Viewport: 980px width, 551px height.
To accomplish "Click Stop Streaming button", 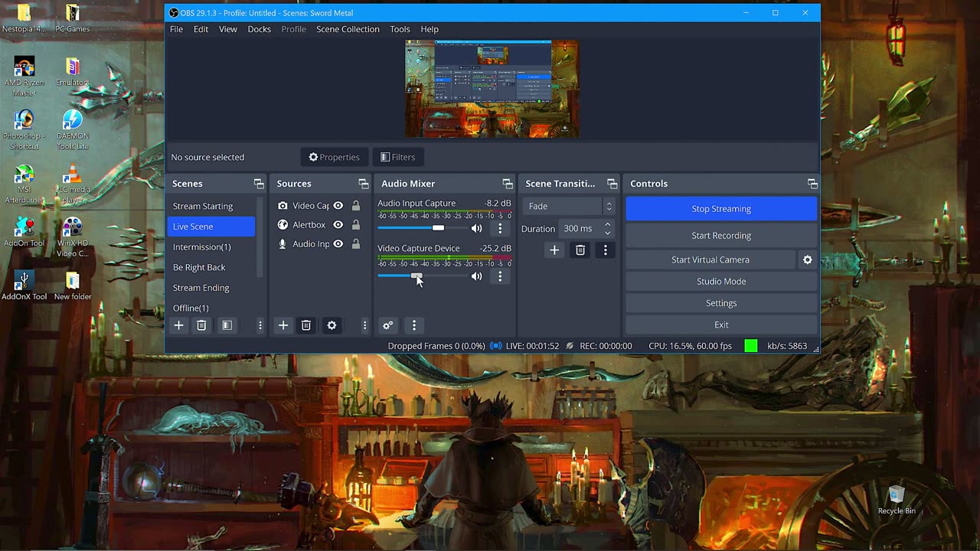I will (721, 209).
